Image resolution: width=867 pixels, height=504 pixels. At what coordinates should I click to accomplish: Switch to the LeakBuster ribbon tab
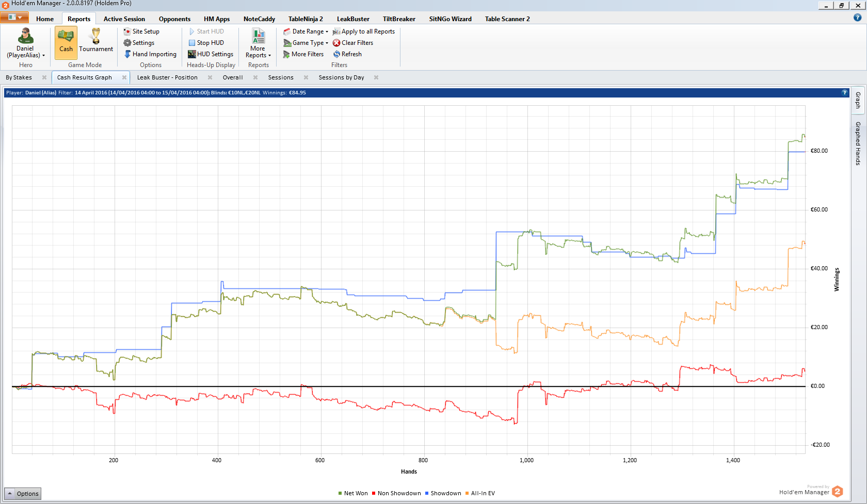pos(353,19)
